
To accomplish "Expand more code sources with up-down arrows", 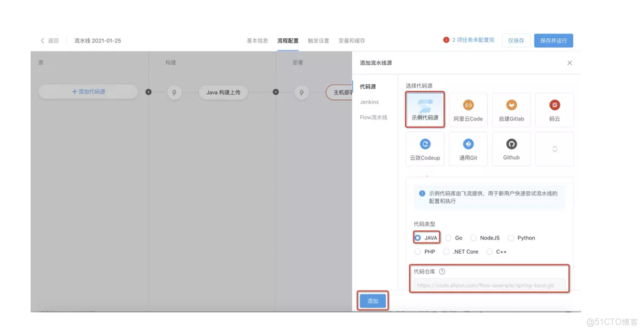I will point(555,149).
